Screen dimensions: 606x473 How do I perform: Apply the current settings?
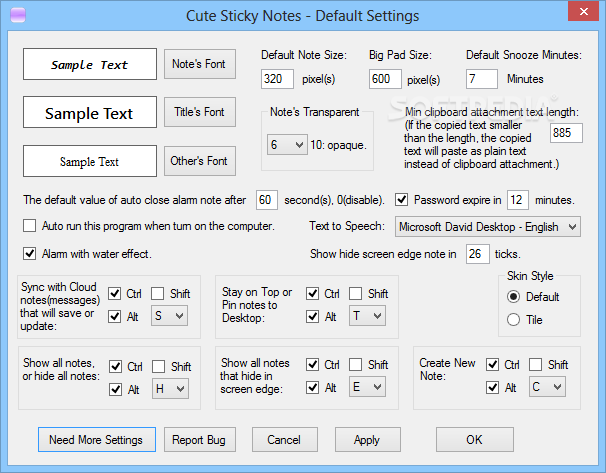click(368, 440)
